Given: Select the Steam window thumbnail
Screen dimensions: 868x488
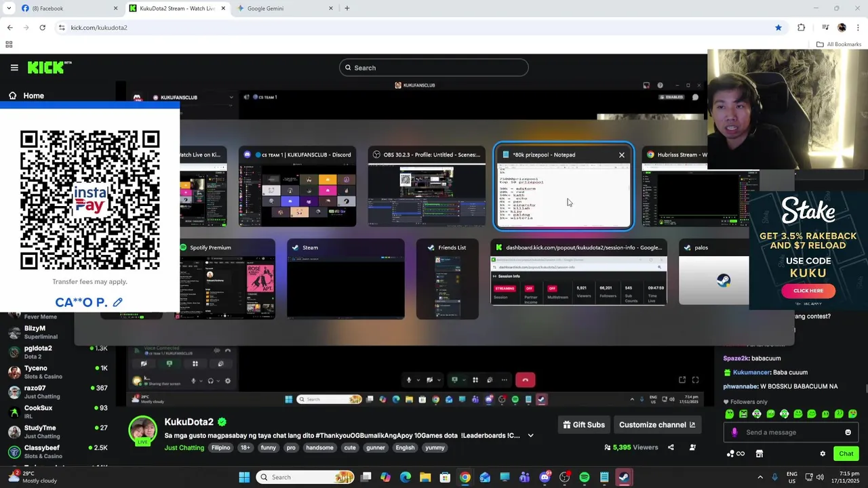Looking at the screenshot, I should [x=346, y=279].
